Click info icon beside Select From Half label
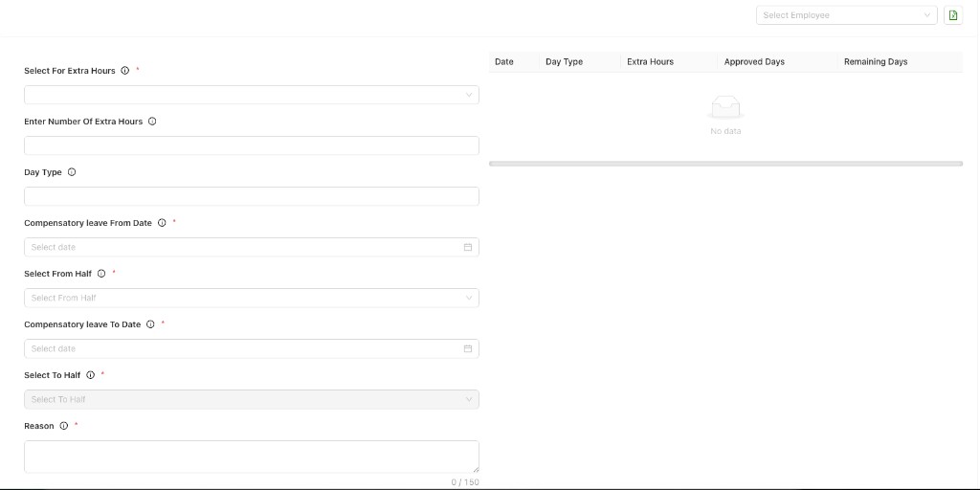Screen dimensions: 980x490 (x=101, y=273)
